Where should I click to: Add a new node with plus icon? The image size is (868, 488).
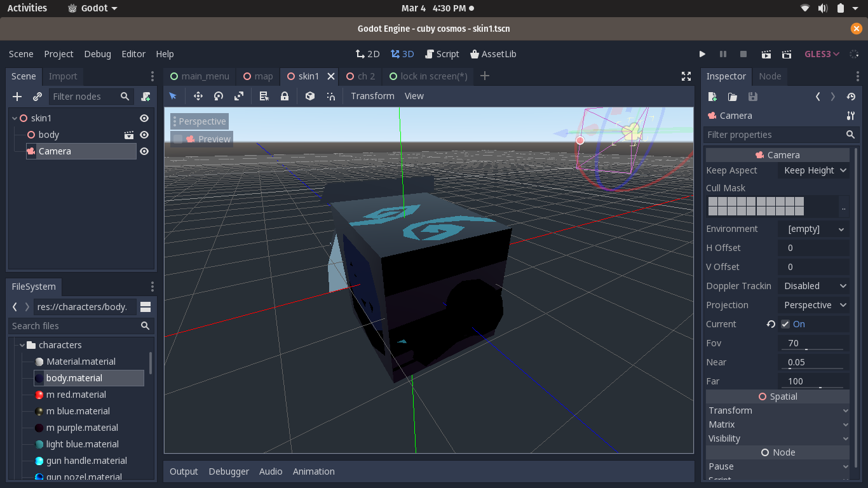coord(17,97)
